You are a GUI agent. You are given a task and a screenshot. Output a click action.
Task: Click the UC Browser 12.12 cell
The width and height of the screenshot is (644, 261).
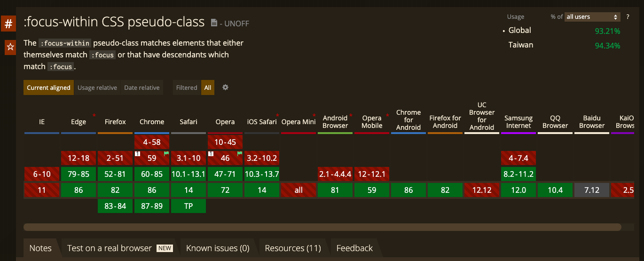[482, 190]
